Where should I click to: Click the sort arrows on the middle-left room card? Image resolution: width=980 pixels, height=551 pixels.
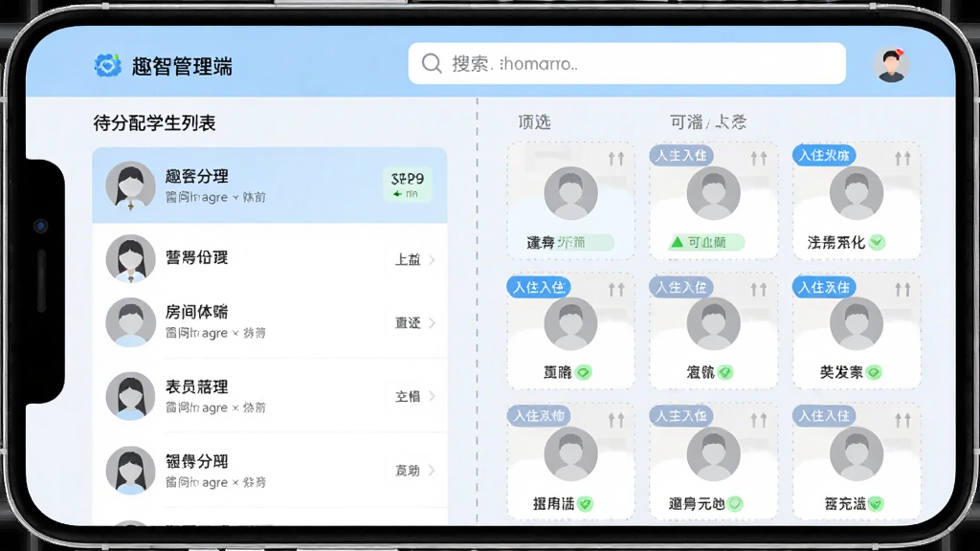click(x=616, y=289)
